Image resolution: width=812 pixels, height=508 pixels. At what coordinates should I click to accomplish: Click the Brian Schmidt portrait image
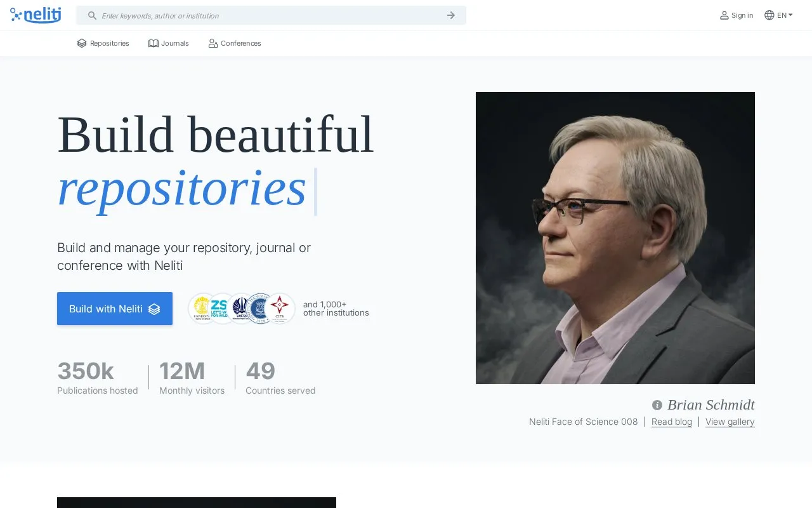615,238
